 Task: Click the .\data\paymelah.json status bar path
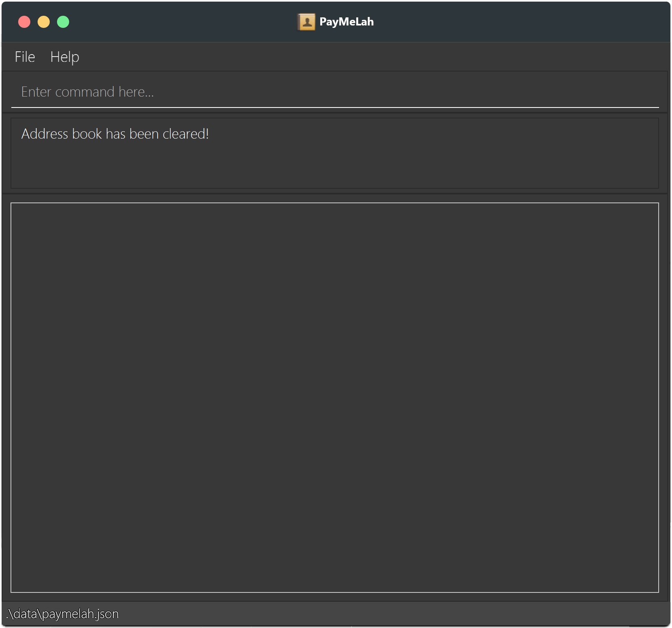[62, 614]
